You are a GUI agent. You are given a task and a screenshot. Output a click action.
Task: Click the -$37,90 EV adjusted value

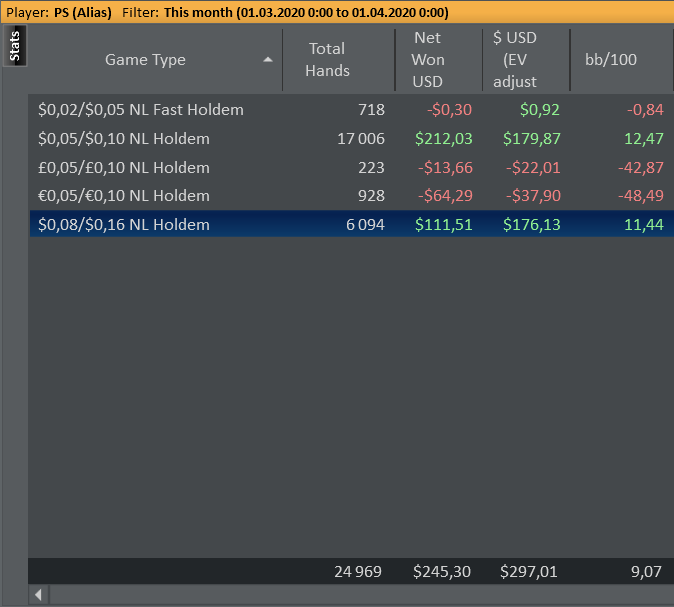(533, 196)
